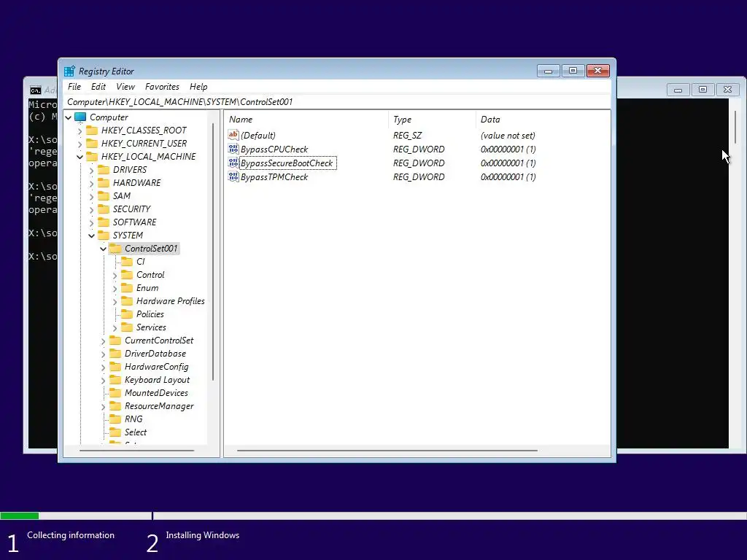This screenshot has width=747, height=560.
Task: Select the HKEY_CLASSES_ROOT folder icon
Action: point(92,130)
